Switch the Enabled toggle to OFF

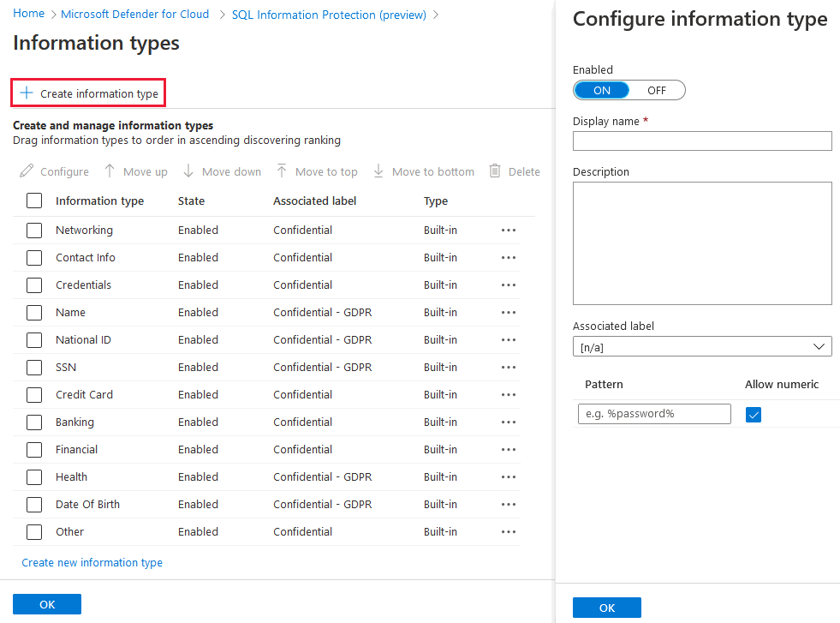(657, 90)
